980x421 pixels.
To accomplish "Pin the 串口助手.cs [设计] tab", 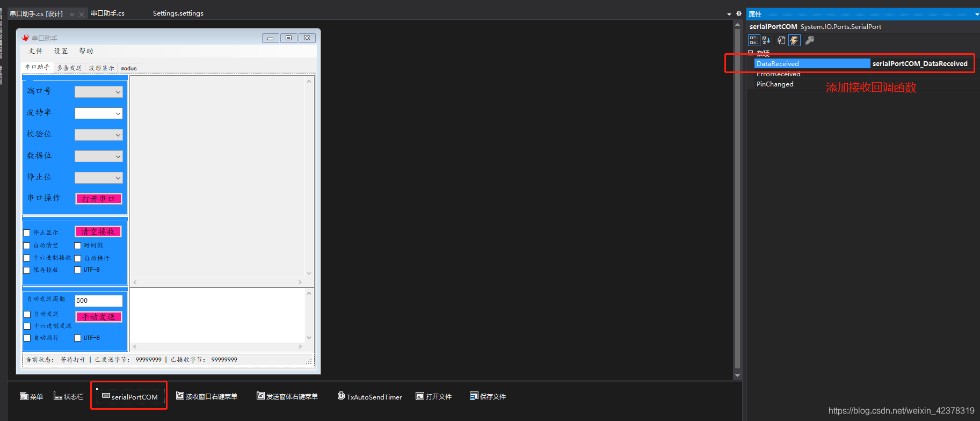I will (72, 14).
